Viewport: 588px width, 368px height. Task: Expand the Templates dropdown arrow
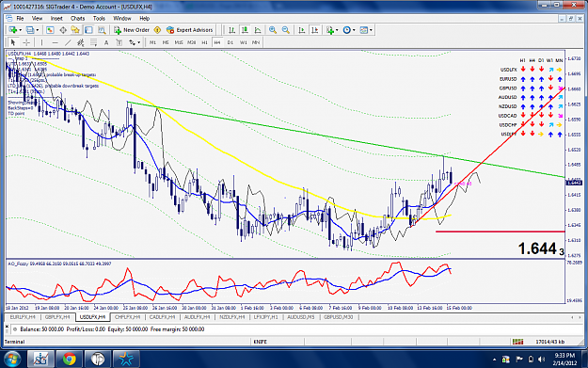(371, 30)
